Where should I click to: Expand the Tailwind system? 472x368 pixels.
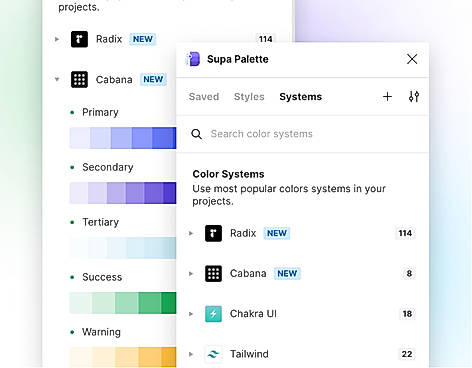(191, 354)
